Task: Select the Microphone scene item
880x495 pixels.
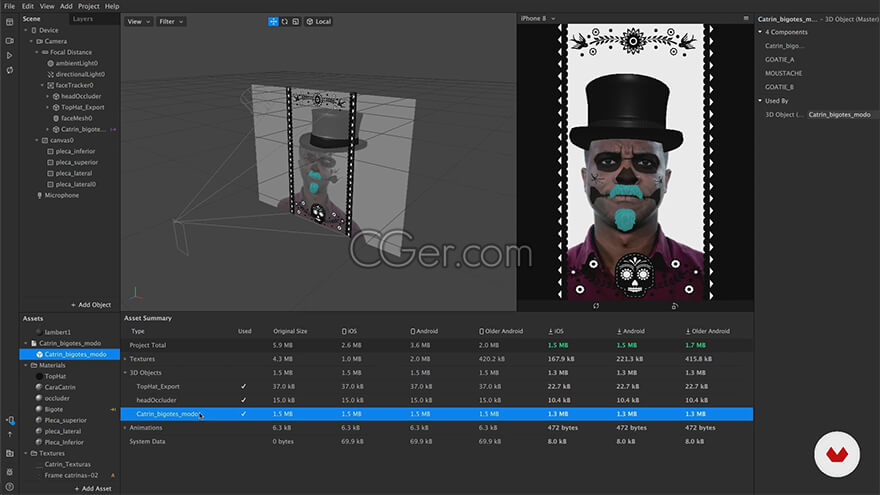Action: [58, 195]
